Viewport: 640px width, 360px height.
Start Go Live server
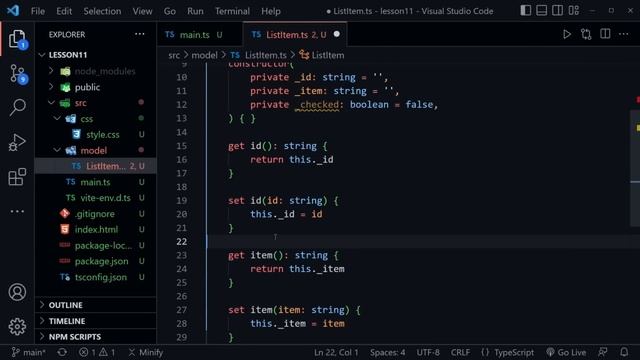point(566,352)
